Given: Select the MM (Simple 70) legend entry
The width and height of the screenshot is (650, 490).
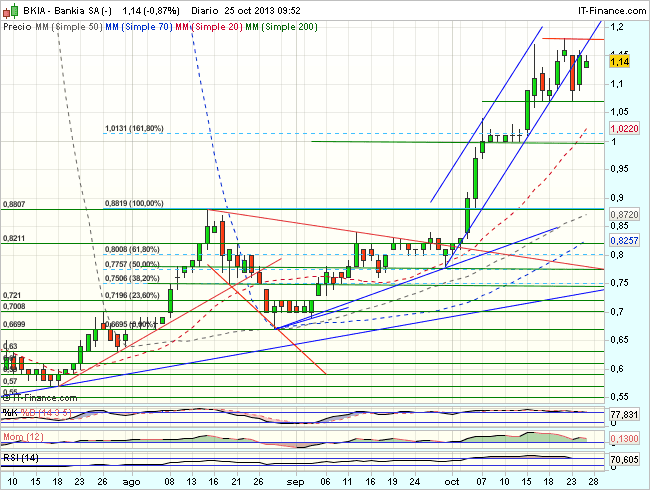Looking at the screenshot, I should click(x=139, y=27).
